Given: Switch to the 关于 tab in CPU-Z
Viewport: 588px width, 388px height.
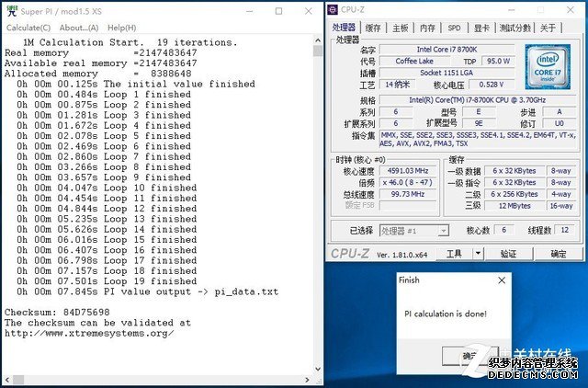Looking at the screenshot, I should (x=548, y=28).
